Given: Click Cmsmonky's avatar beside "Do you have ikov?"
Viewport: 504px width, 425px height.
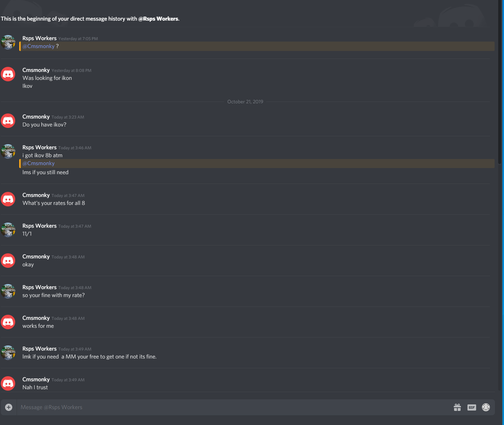Looking at the screenshot, I should 8,121.
